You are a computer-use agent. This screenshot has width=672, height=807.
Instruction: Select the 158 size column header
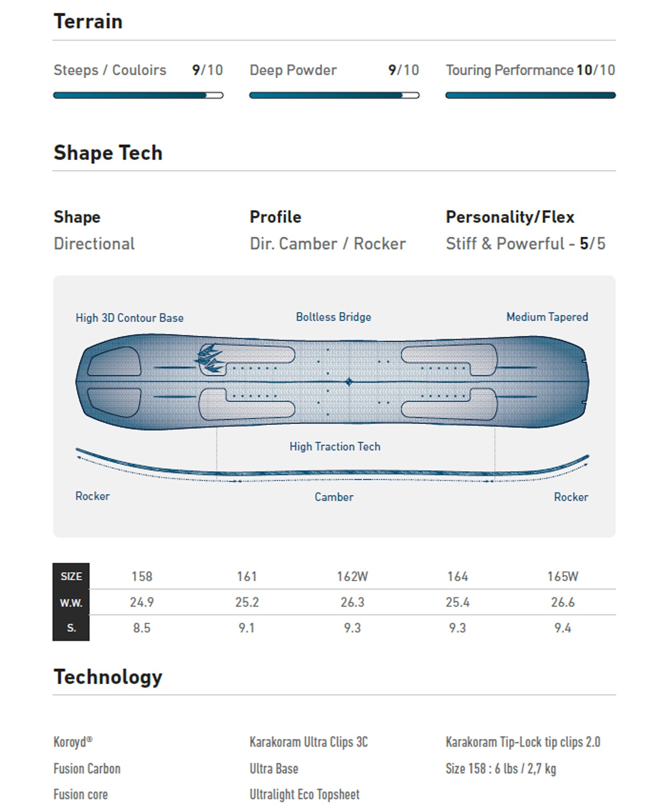(x=142, y=576)
